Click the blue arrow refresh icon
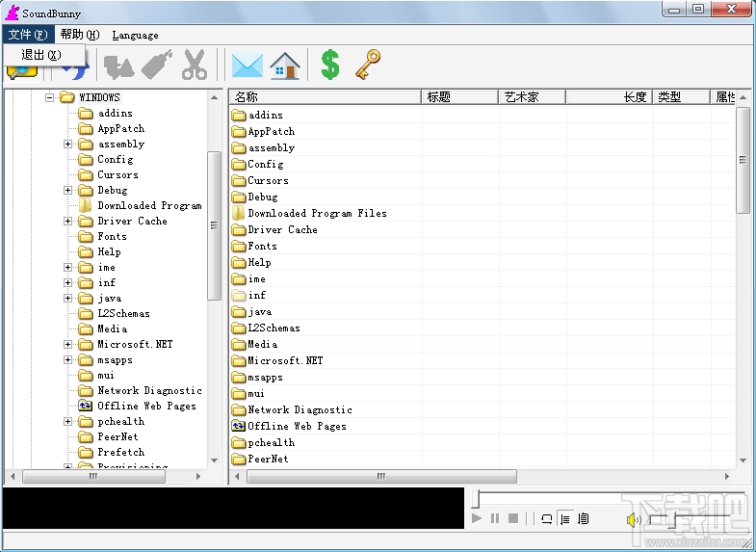The image size is (756, 552). [77, 71]
